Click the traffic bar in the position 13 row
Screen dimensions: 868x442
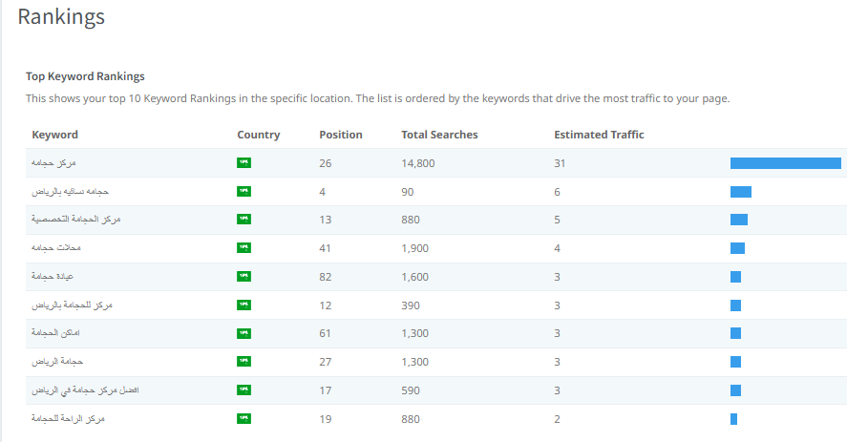click(739, 220)
